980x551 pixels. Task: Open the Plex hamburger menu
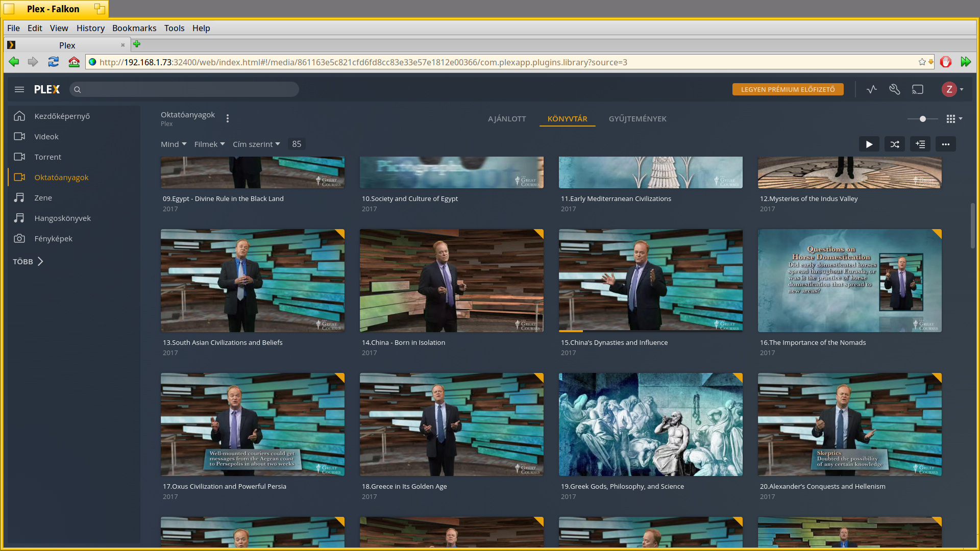(x=19, y=89)
